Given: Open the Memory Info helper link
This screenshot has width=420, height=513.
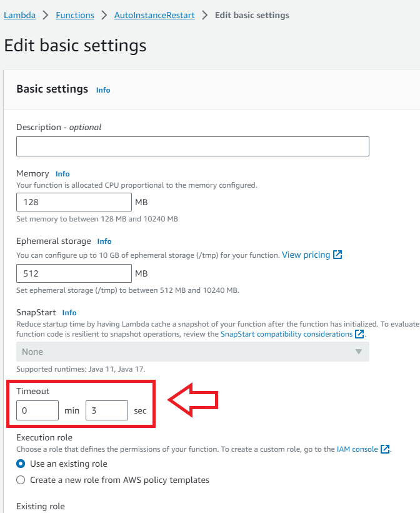Looking at the screenshot, I should (x=62, y=174).
